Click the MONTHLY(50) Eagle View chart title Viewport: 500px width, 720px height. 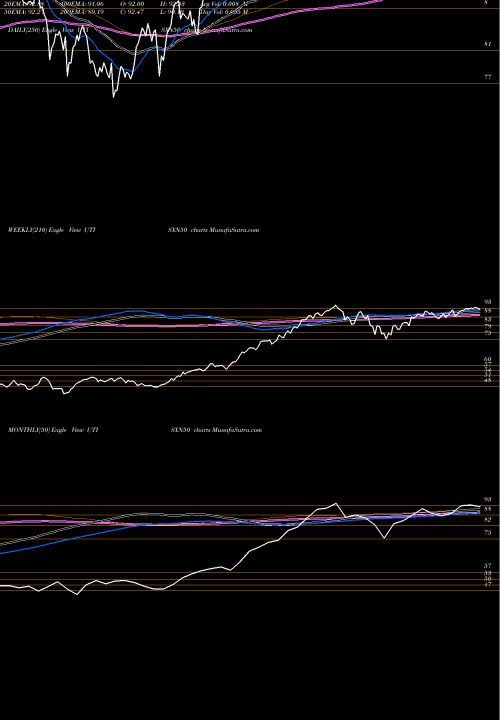click(x=53, y=430)
